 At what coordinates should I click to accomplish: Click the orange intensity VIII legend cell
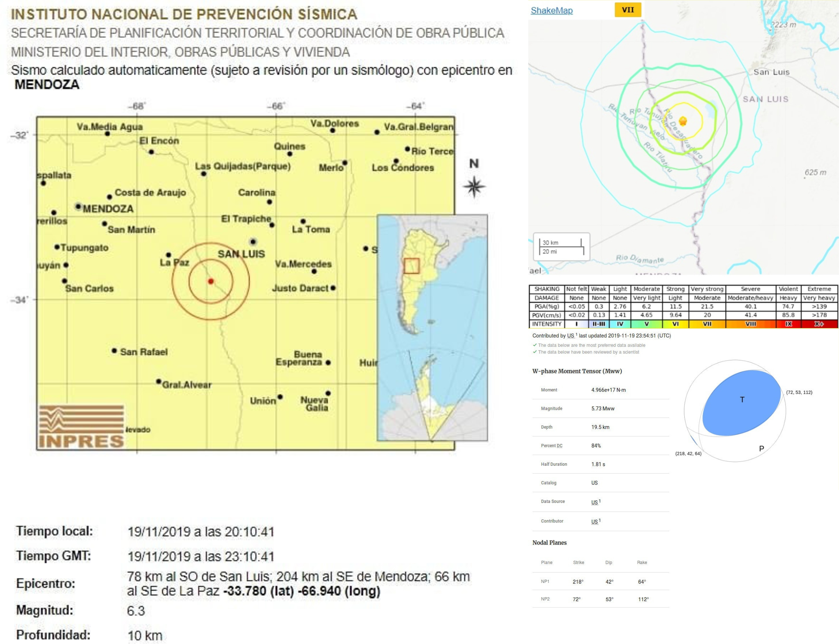point(751,324)
